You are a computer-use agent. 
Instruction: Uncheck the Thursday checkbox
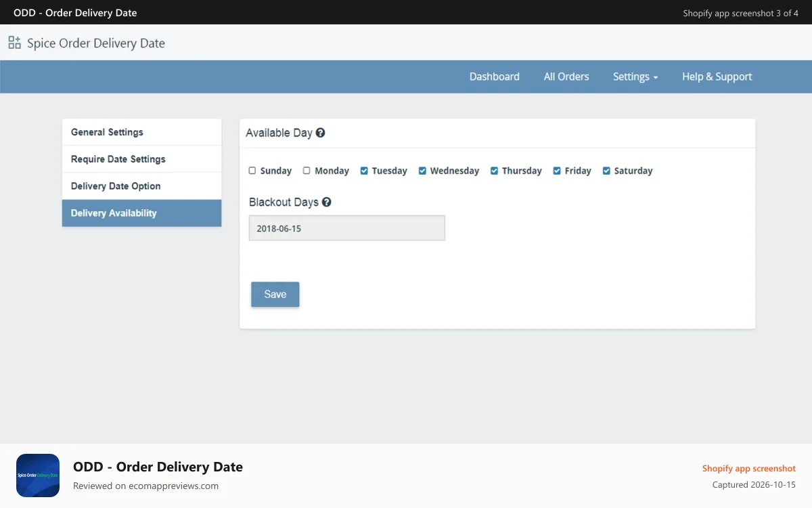pyautogui.click(x=495, y=171)
